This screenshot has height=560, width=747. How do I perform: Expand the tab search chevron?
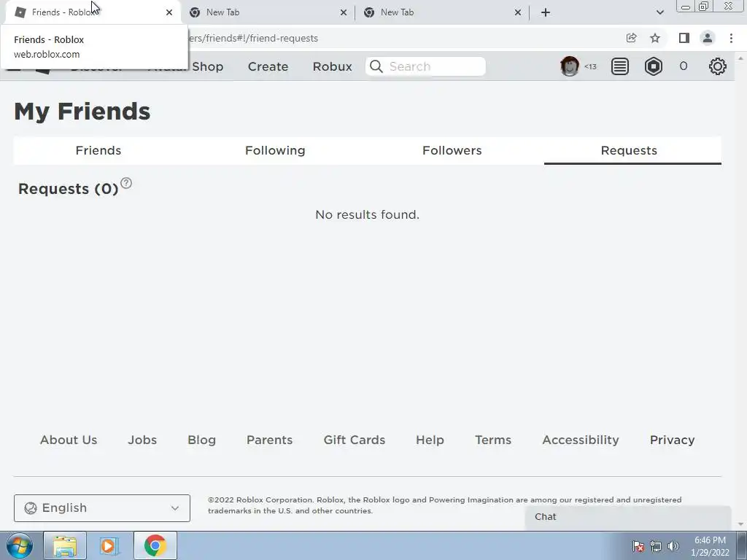(659, 12)
